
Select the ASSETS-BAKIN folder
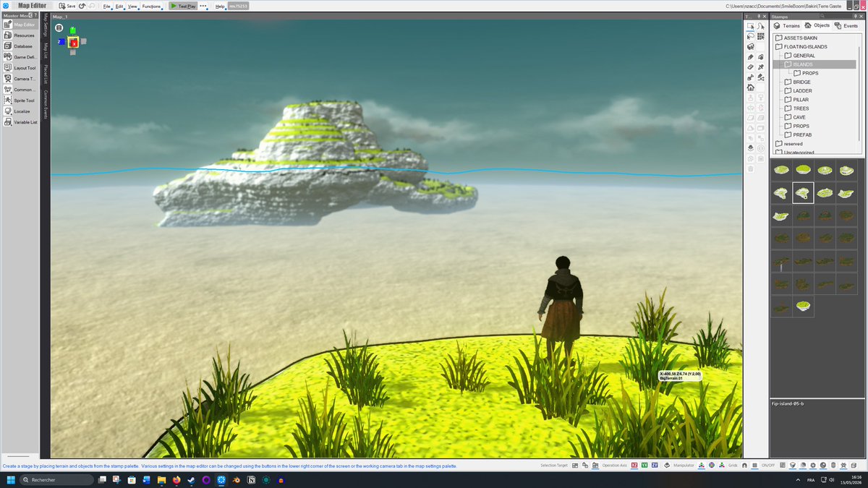[795, 38]
